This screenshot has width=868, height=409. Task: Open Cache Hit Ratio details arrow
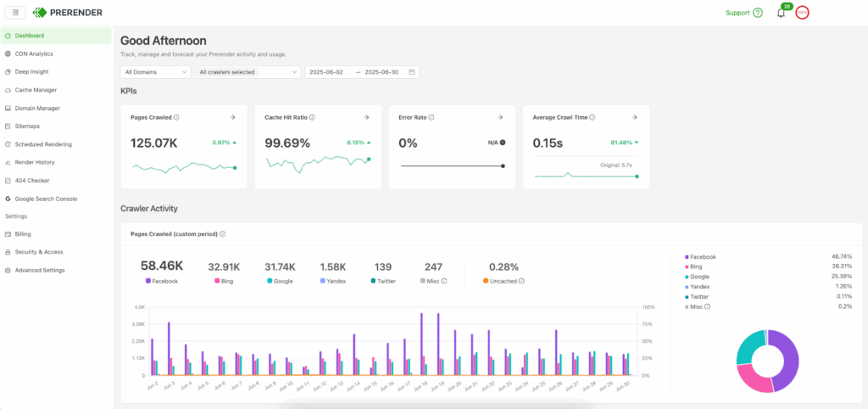366,118
